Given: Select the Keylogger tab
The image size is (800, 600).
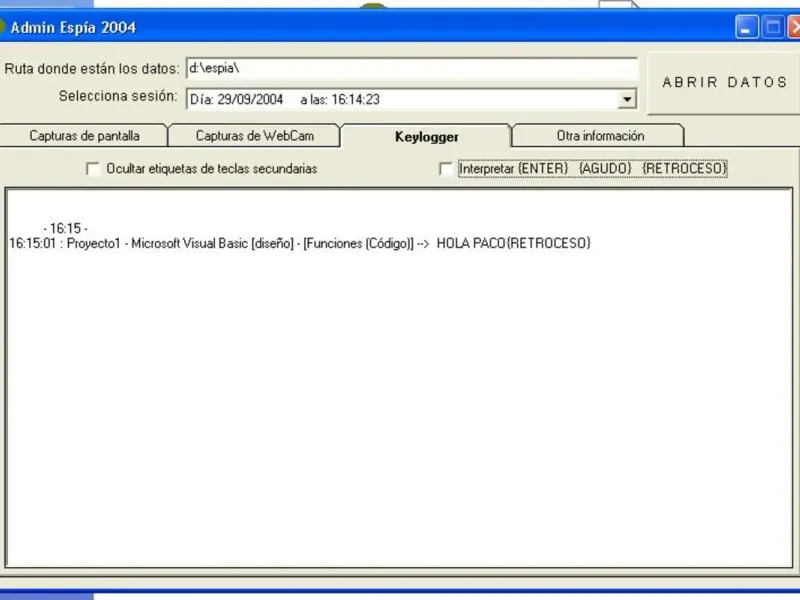Looking at the screenshot, I should (427, 136).
